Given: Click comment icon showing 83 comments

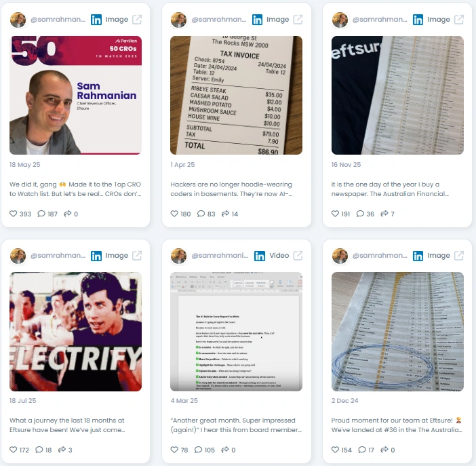Looking at the screenshot, I should point(201,214).
